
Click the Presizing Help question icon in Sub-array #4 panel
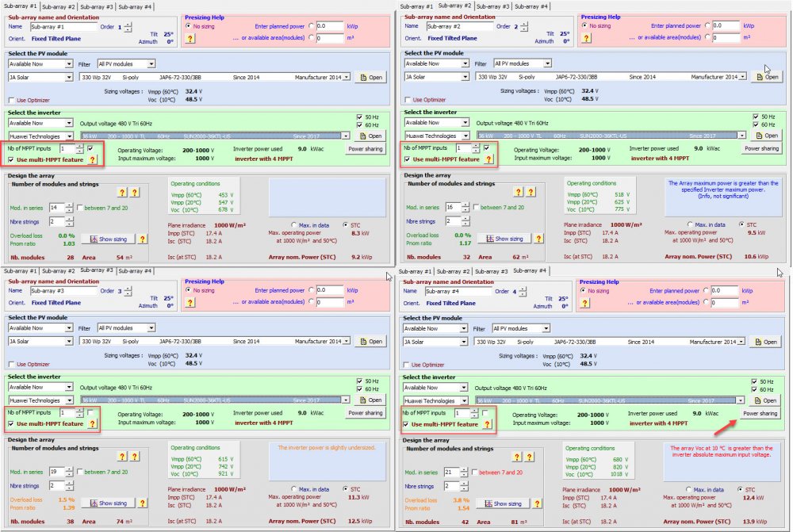(x=585, y=304)
